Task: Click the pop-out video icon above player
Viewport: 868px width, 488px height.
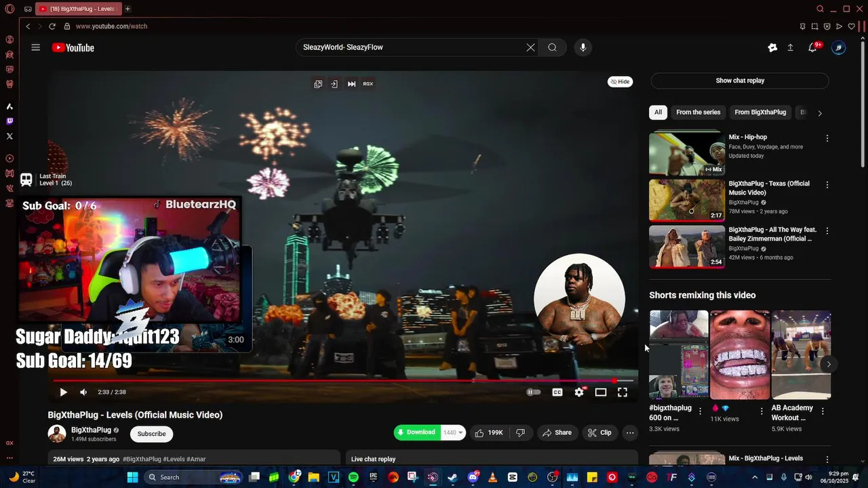Action: coord(318,84)
